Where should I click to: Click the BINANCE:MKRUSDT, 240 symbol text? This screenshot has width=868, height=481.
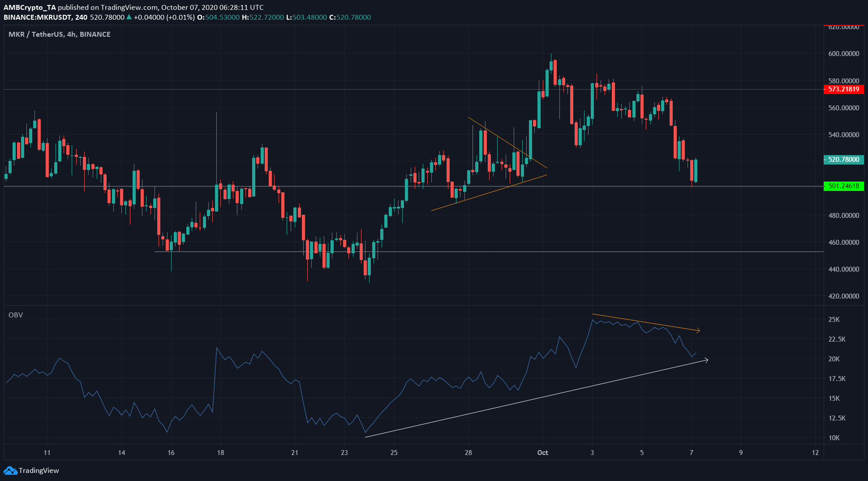[46, 17]
